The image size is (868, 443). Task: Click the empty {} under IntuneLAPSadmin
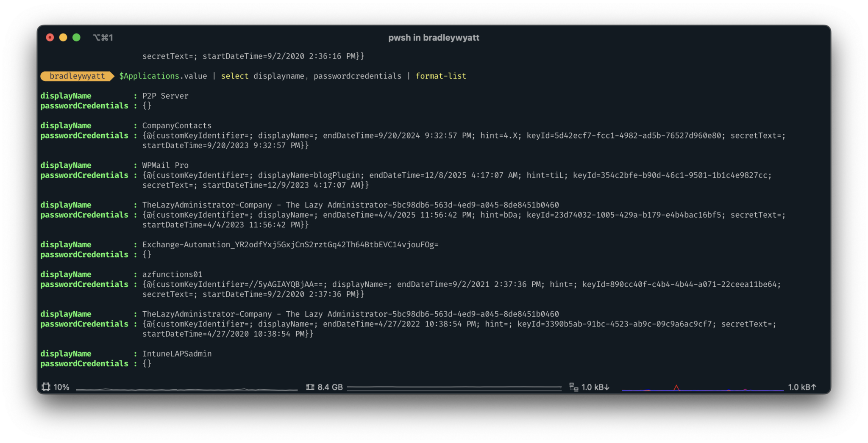click(x=147, y=364)
